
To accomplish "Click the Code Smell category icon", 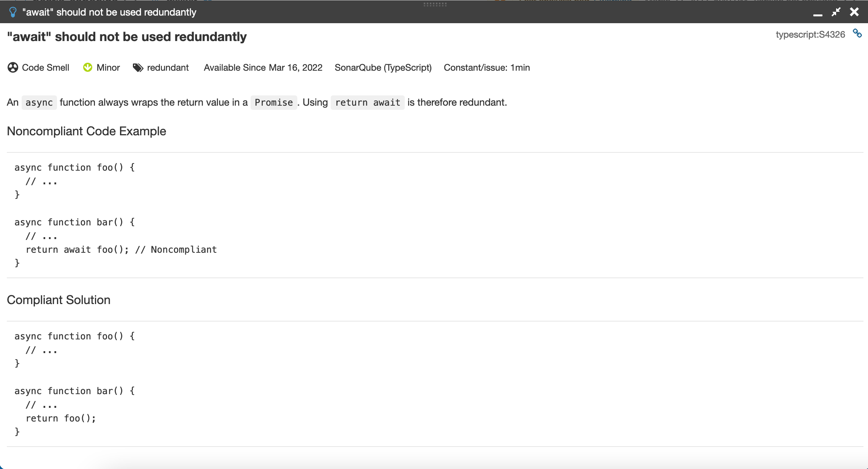I will click(11, 68).
